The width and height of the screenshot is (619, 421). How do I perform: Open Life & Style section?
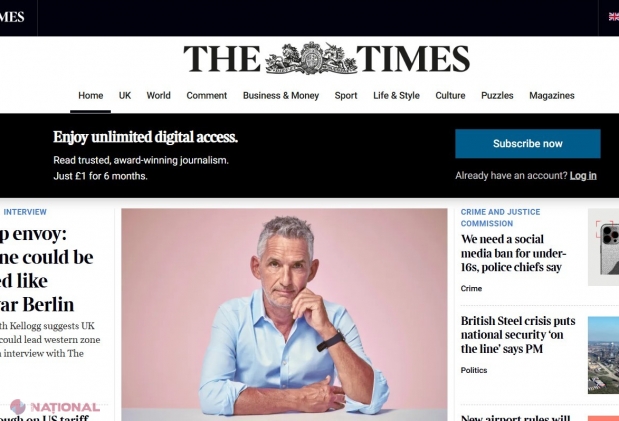(396, 96)
